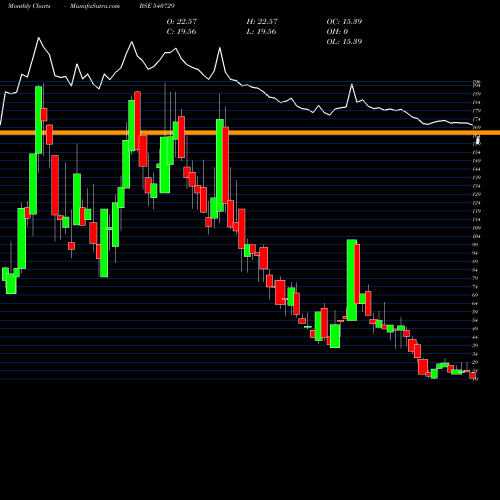Click the 99 price axis label

(475, 245)
